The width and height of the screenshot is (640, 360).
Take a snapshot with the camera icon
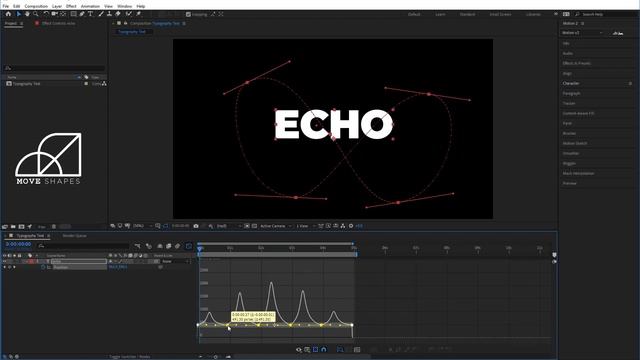point(196,226)
